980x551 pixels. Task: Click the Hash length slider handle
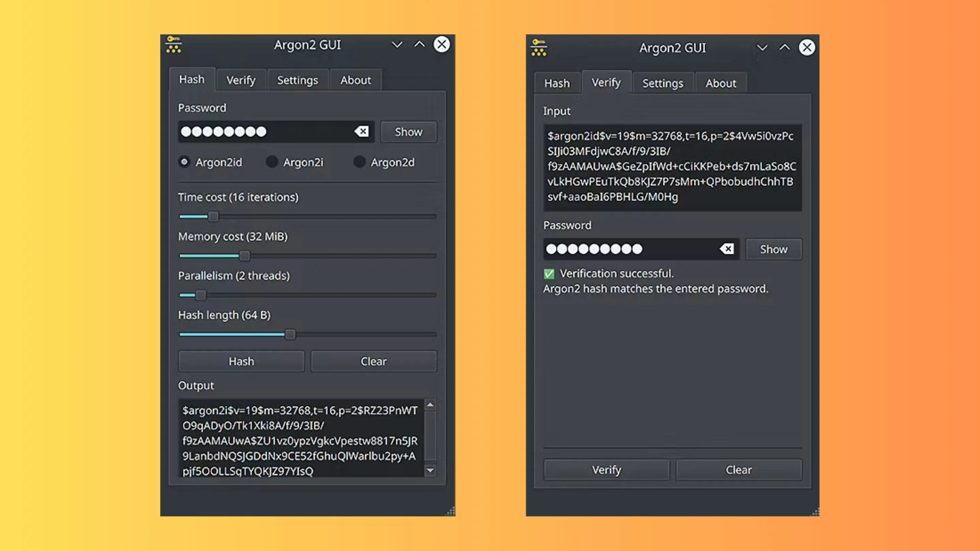(x=290, y=335)
